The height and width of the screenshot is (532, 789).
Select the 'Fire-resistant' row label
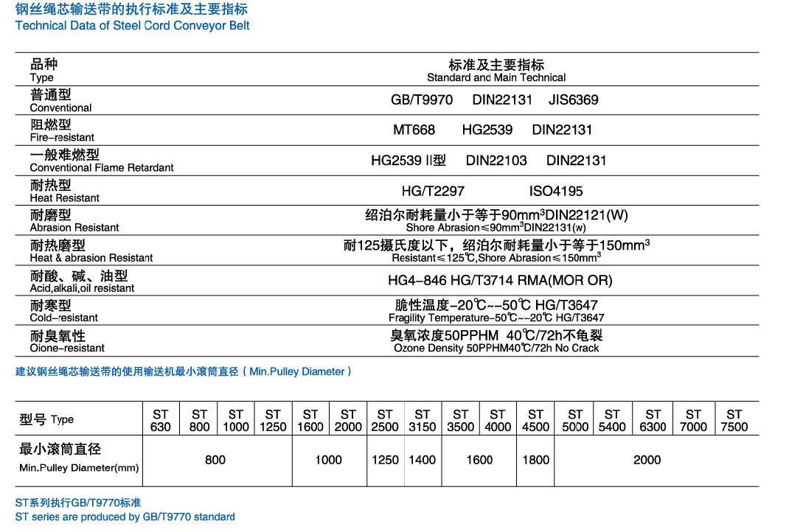pos(62,138)
